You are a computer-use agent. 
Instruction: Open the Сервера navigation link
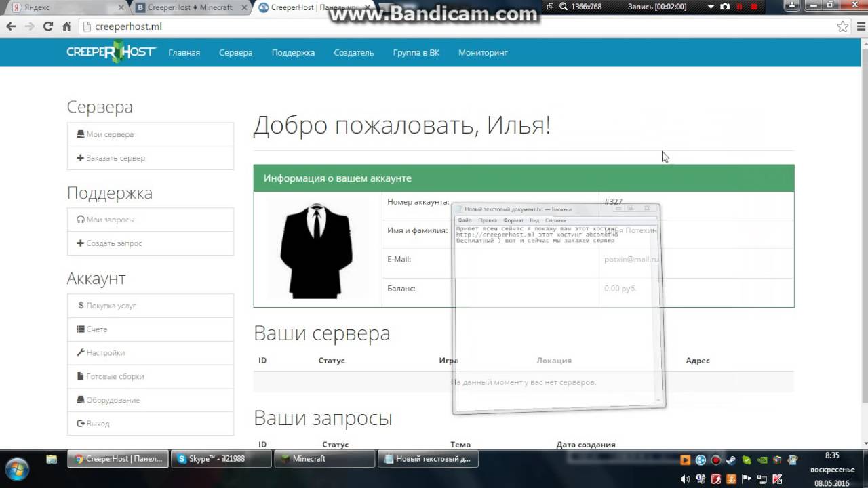(236, 53)
